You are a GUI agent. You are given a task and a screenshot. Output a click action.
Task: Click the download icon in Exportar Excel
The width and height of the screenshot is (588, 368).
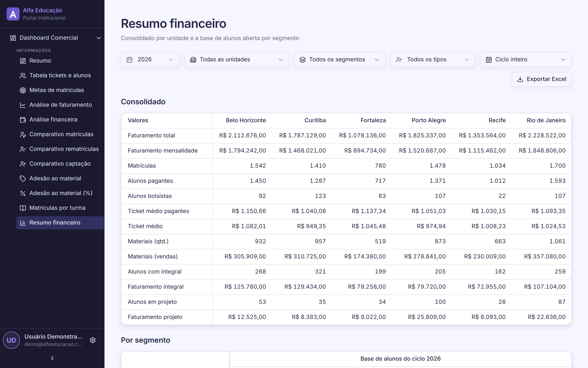[520, 79]
